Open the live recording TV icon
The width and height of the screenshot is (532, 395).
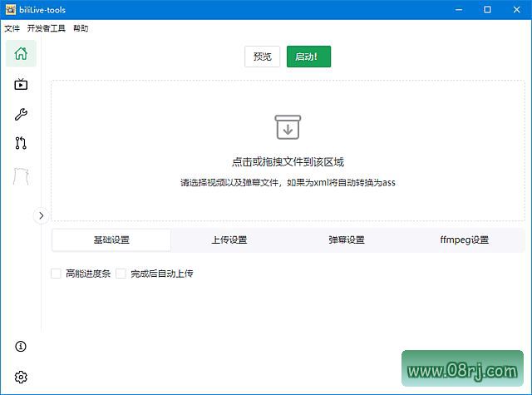click(21, 84)
